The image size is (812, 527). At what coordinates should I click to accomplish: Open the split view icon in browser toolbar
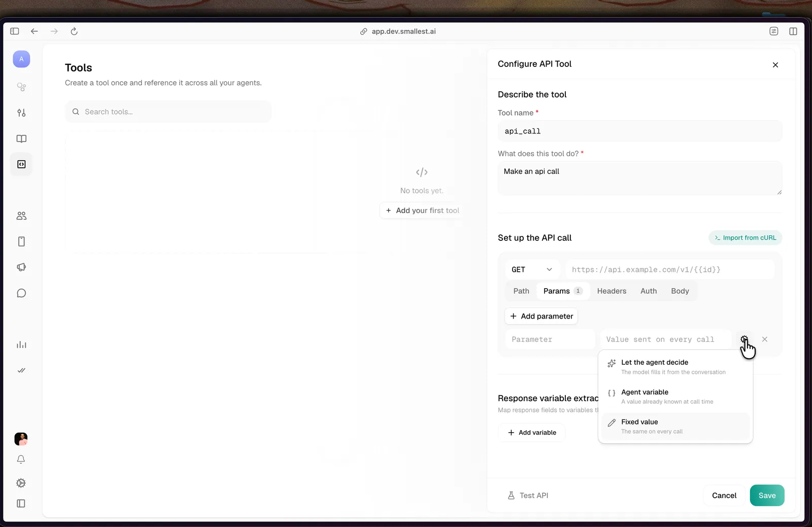(793, 31)
